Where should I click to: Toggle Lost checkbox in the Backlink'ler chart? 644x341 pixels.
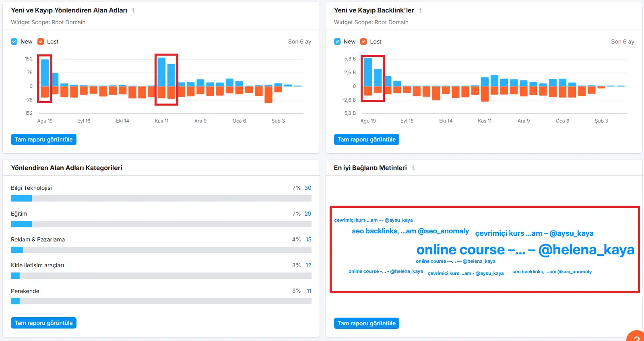click(x=363, y=42)
